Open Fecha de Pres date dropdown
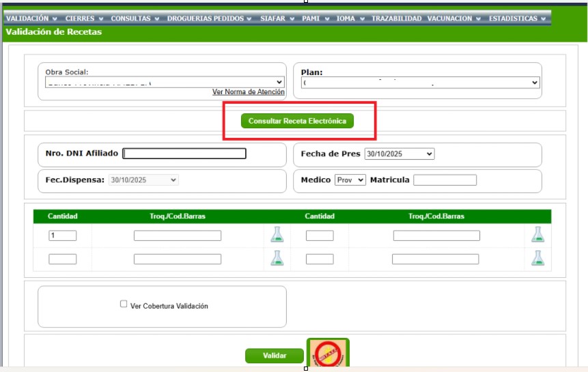 400,154
